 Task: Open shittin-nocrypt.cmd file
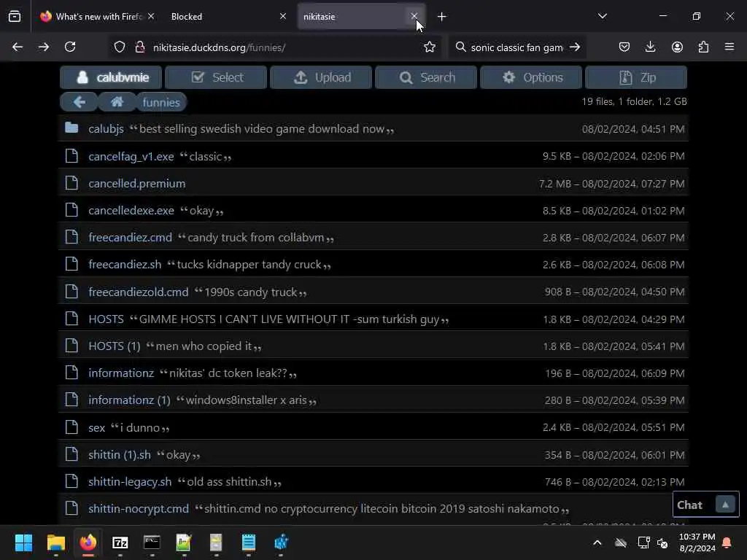tap(138, 509)
